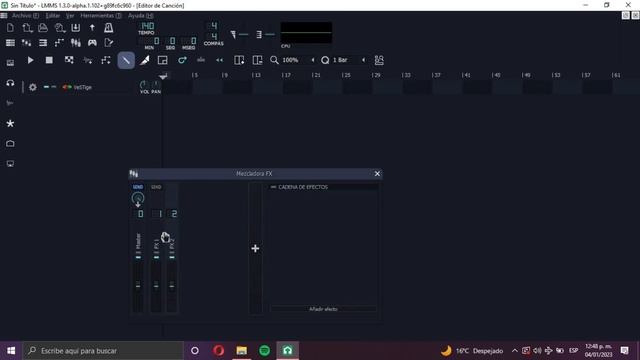The image size is (640, 360).
Task: Toggle the FX Mixer window icon
Action: [76, 42]
